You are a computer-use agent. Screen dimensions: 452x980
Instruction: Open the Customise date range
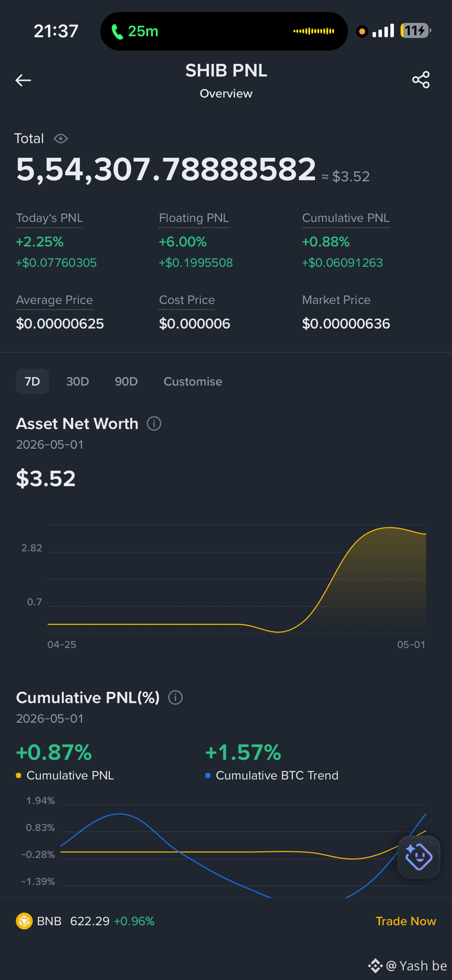193,381
